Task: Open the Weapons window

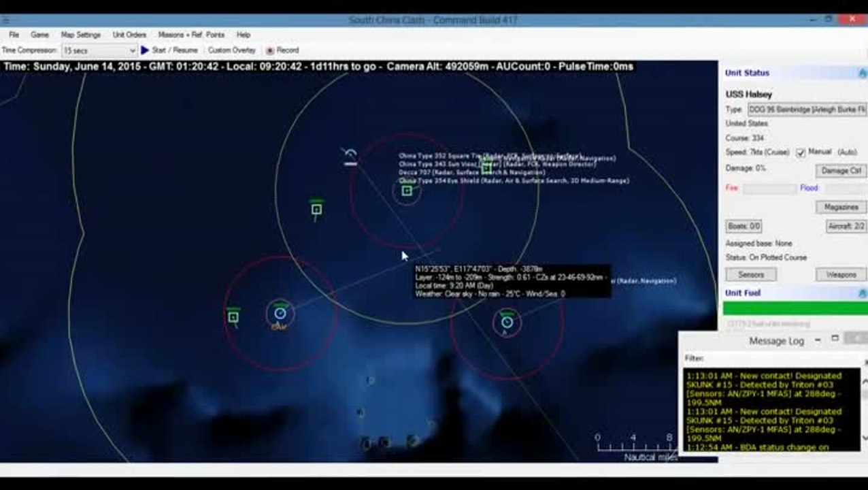Action: pyautogui.click(x=841, y=275)
